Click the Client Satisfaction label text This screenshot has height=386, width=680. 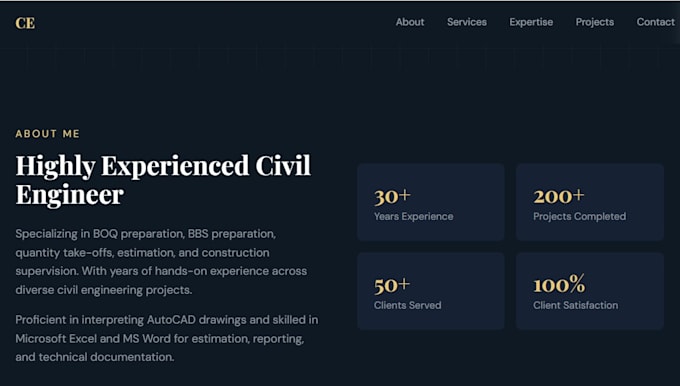tap(575, 305)
